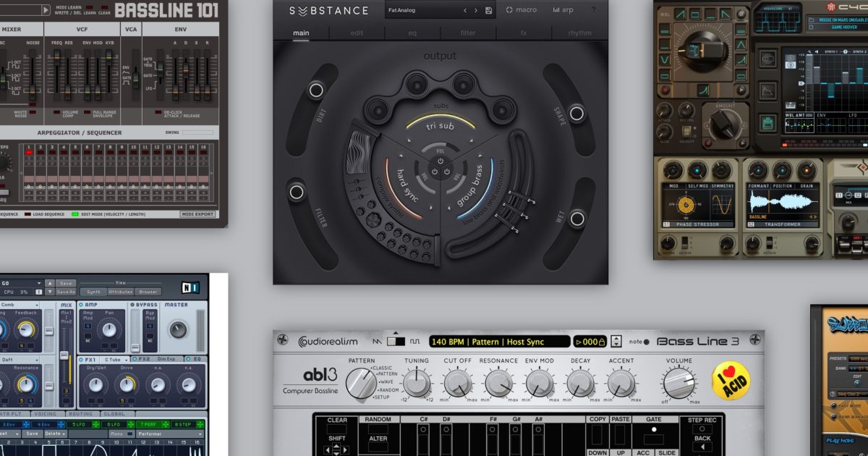Toggle the group brass layer power button
The height and width of the screenshot is (456, 868).
[x=448, y=172]
